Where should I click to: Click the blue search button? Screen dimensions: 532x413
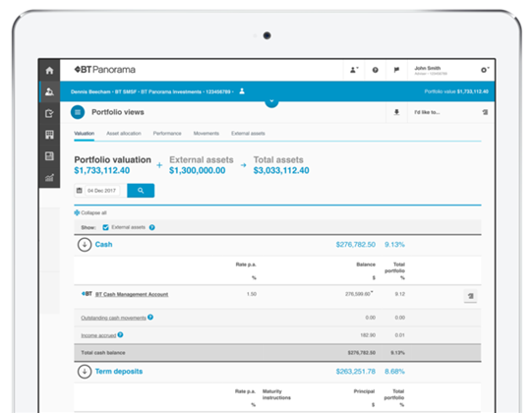[x=141, y=191]
